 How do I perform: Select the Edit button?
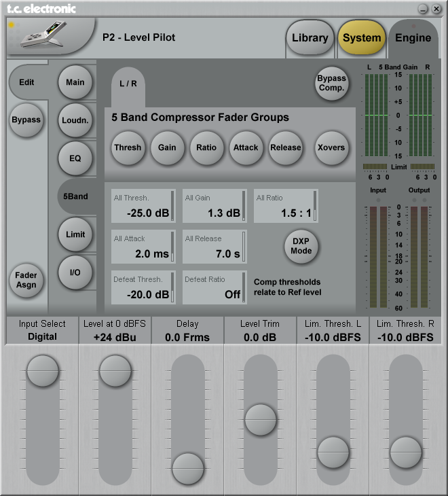coord(27,82)
